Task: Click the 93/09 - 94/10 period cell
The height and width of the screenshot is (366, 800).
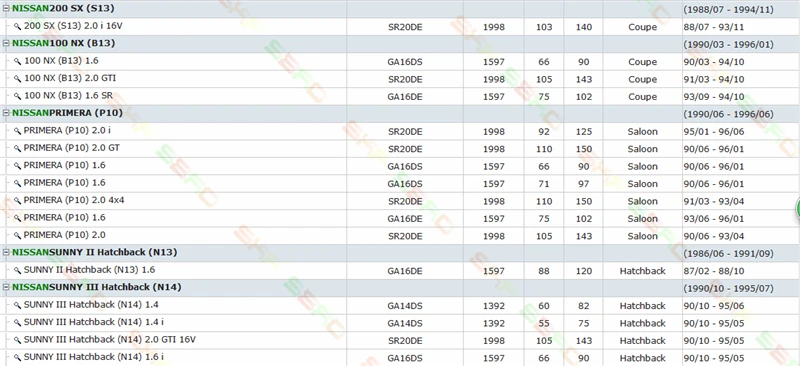Action: coord(714,97)
